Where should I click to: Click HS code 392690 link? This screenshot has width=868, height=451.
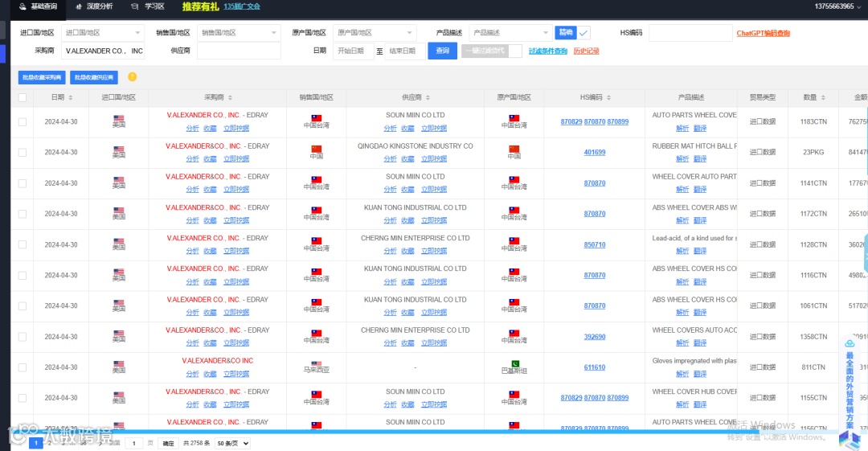[595, 337]
